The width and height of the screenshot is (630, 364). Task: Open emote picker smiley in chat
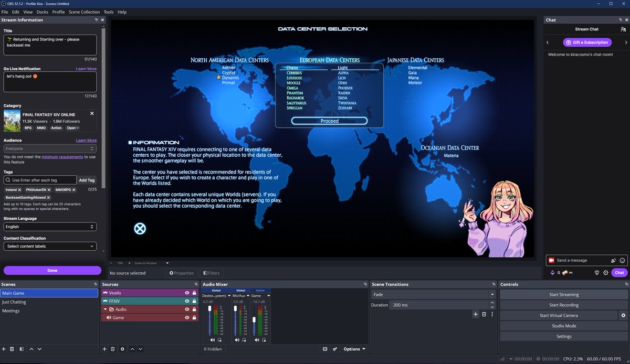coord(622,260)
